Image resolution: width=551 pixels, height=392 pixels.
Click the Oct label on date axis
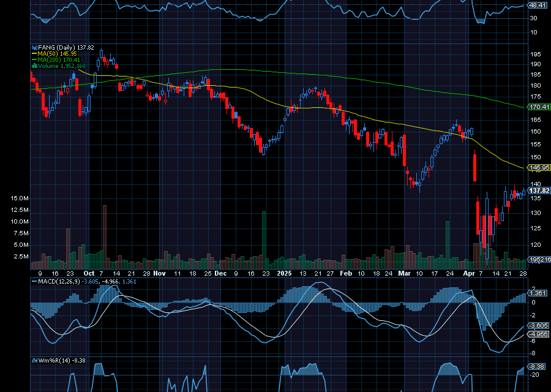[89, 273]
